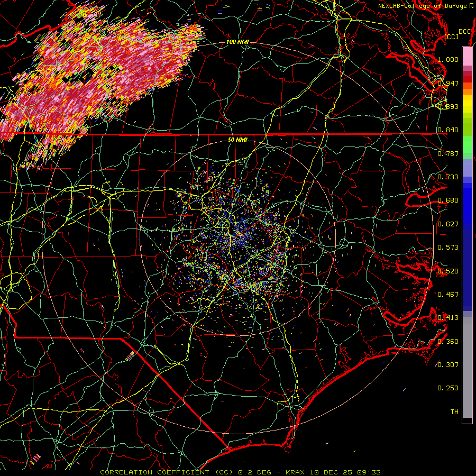
Task: Select the 0.893 scale value
Action: pyautogui.click(x=448, y=106)
